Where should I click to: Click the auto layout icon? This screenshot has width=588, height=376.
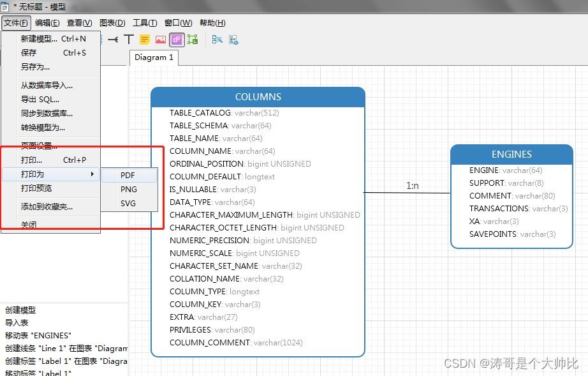217,40
